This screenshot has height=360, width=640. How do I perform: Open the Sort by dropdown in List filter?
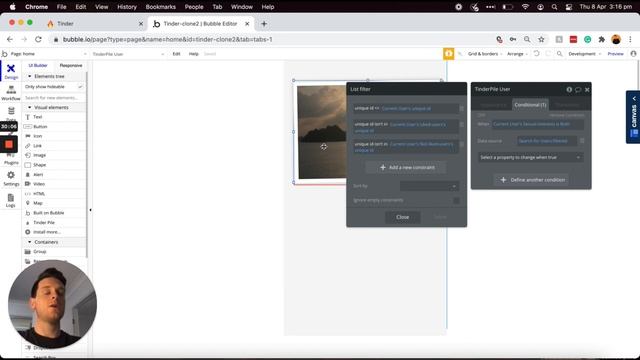[x=429, y=186]
